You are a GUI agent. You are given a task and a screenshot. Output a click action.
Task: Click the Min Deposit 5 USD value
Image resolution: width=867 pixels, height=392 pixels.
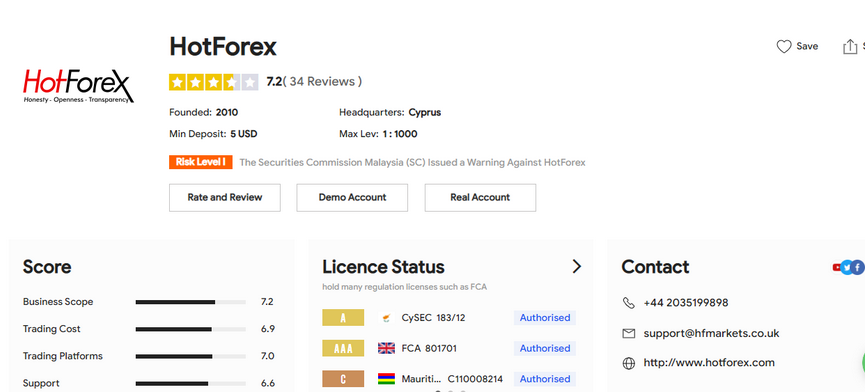[244, 134]
